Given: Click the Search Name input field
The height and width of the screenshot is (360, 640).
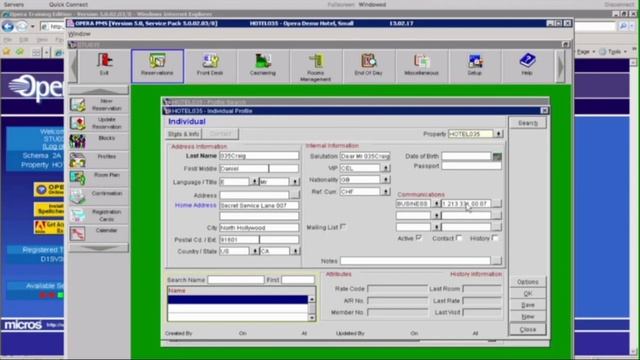Looking at the screenshot, I should [236, 280].
